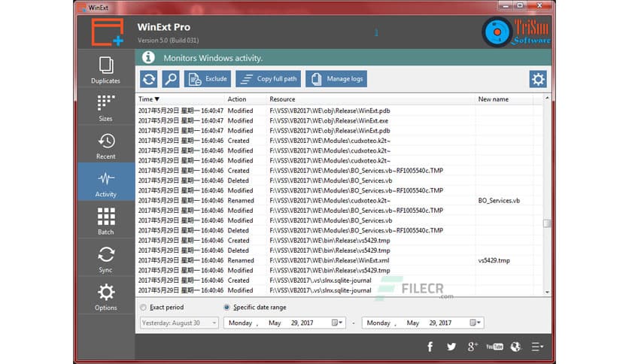Sort by the New name column header
This screenshot has width=629, height=364.
click(504, 99)
